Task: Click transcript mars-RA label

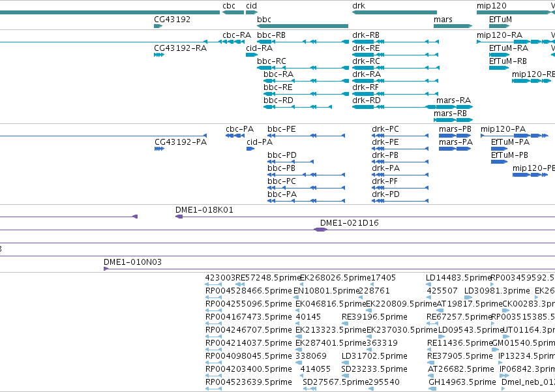Action: pyautogui.click(x=453, y=100)
